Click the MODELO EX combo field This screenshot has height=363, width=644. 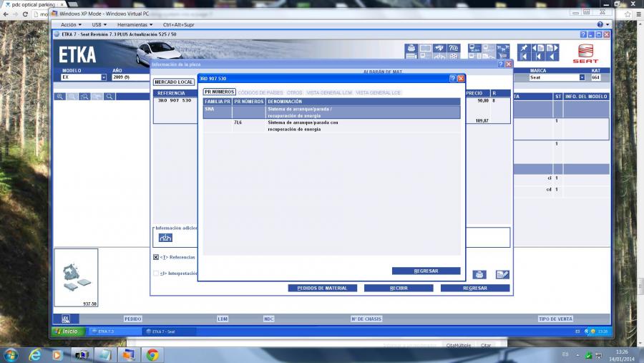[x=84, y=77]
